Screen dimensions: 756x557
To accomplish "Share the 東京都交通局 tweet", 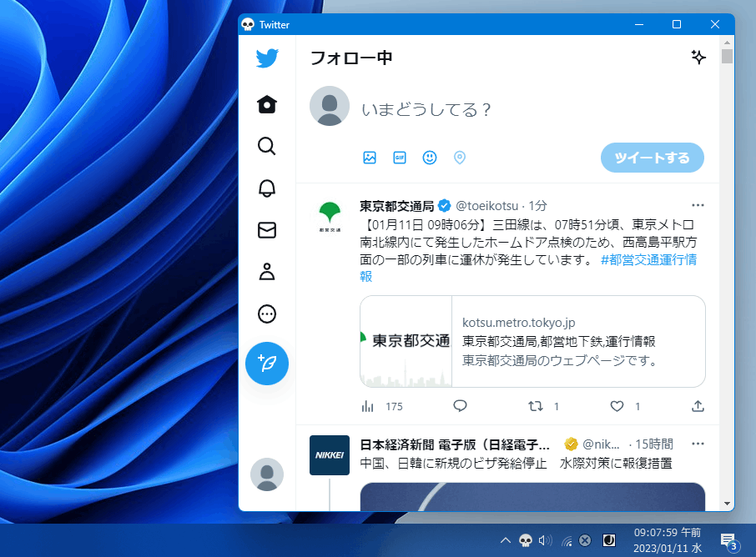I will point(698,406).
